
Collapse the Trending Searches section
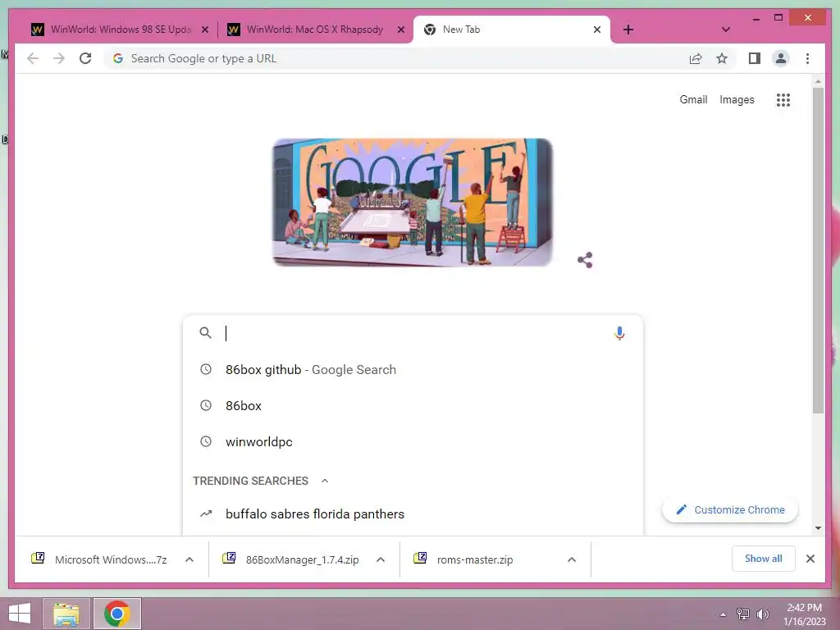[x=325, y=481]
